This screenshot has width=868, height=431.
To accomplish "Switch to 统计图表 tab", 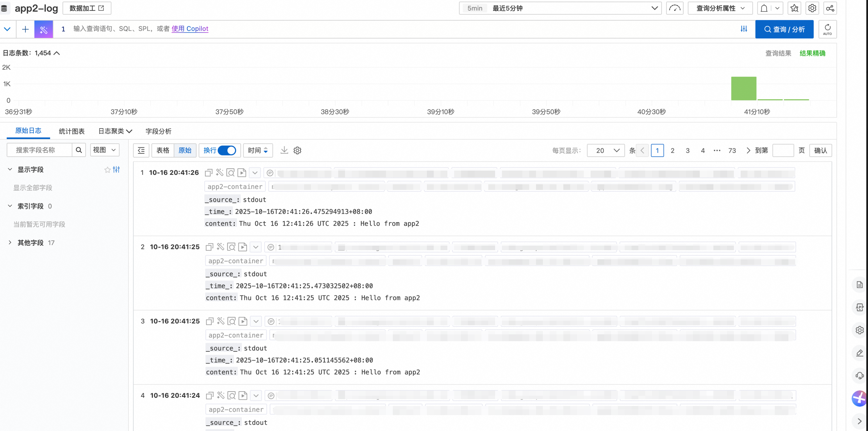I will (x=71, y=131).
